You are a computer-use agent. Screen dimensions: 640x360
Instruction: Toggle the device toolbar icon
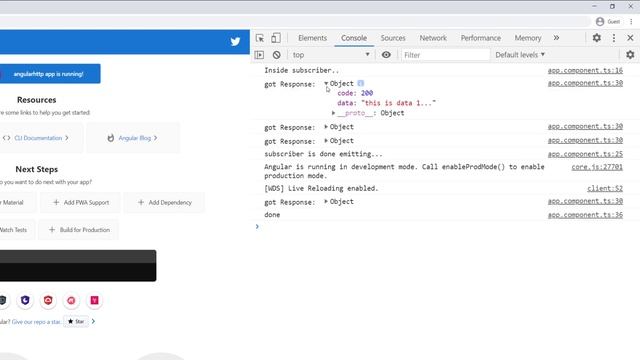pos(276,38)
